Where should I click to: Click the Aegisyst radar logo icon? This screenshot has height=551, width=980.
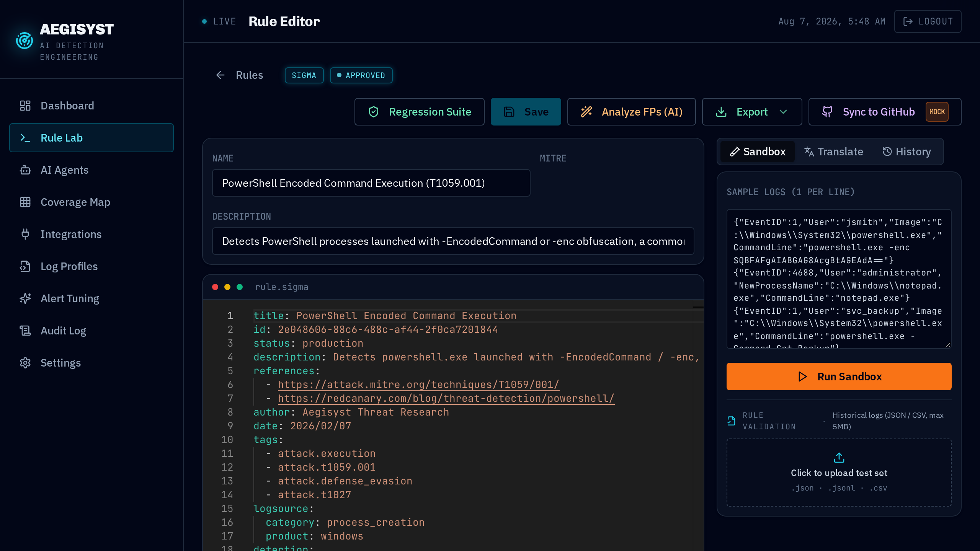coord(24,41)
